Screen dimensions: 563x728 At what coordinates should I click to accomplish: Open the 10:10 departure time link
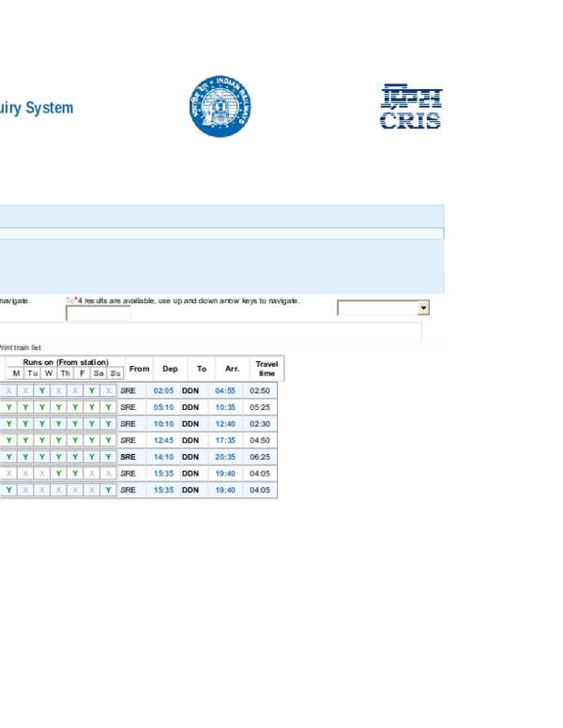point(163,424)
